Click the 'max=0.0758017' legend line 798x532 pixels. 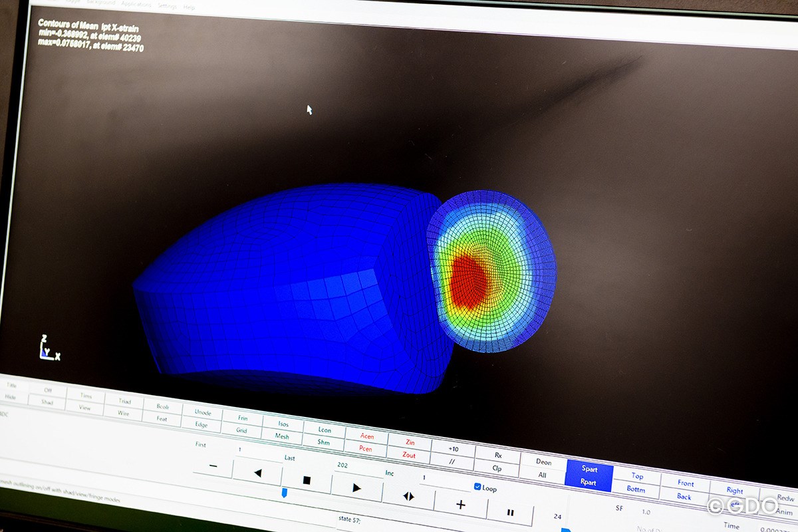(90, 46)
